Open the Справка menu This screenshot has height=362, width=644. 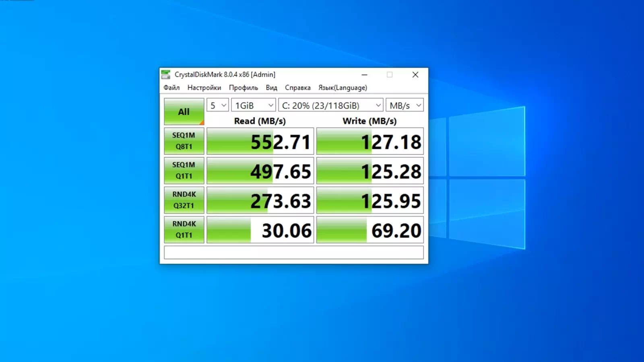tap(298, 88)
